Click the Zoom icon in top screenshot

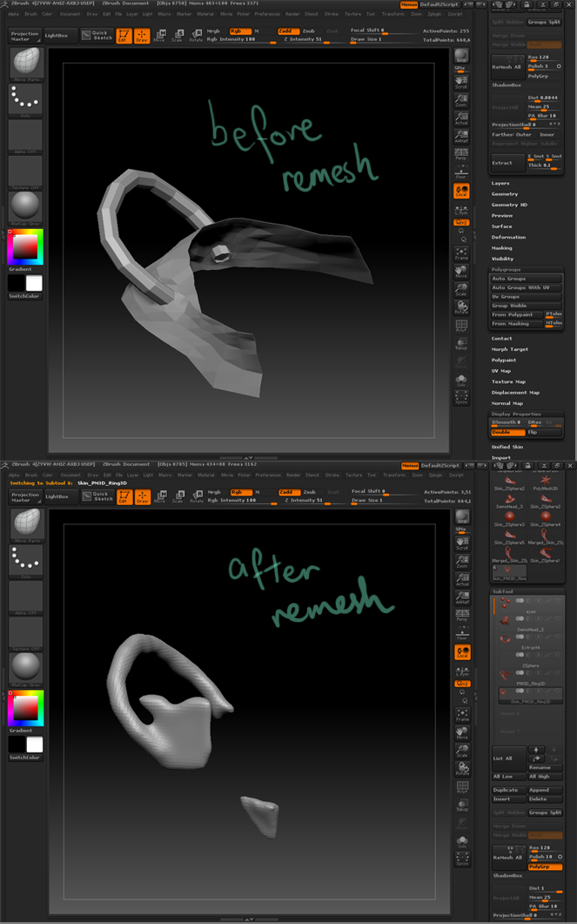click(x=461, y=99)
